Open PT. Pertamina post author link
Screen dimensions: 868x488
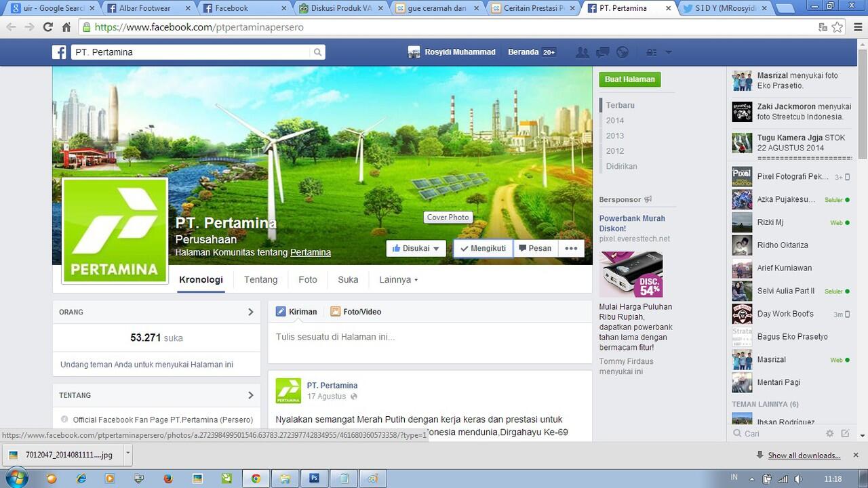click(332, 385)
